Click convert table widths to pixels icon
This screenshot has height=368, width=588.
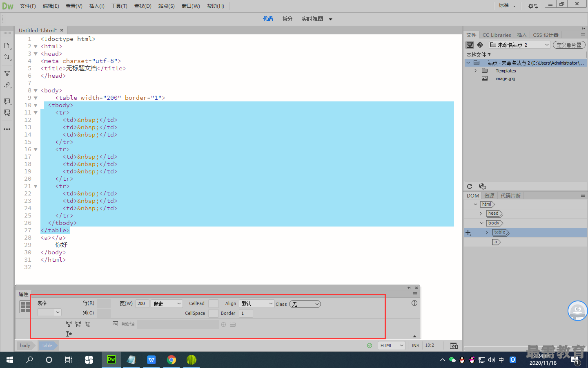(x=78, y=324)
